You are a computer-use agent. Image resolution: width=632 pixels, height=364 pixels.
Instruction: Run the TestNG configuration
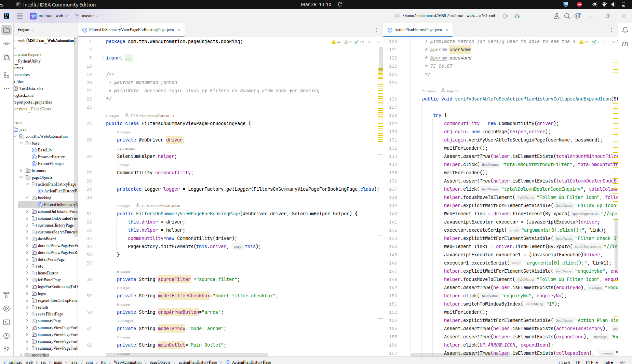pyautogui.click(x=506, y=16)
